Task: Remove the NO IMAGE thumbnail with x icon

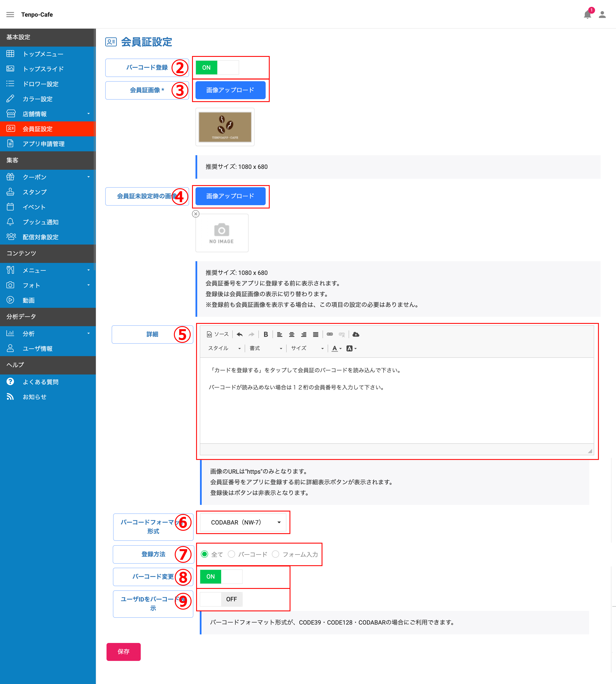Action: (x=196, y=214)
